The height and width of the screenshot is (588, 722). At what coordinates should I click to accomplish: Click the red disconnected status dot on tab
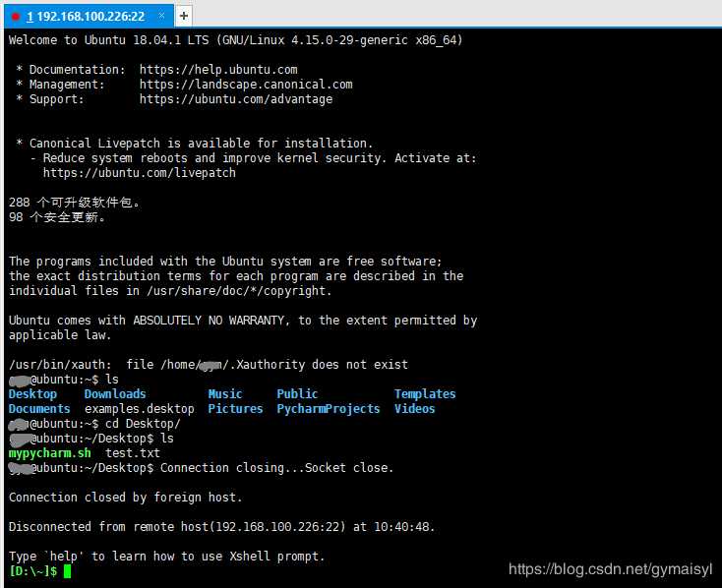[x=16, y=17]
